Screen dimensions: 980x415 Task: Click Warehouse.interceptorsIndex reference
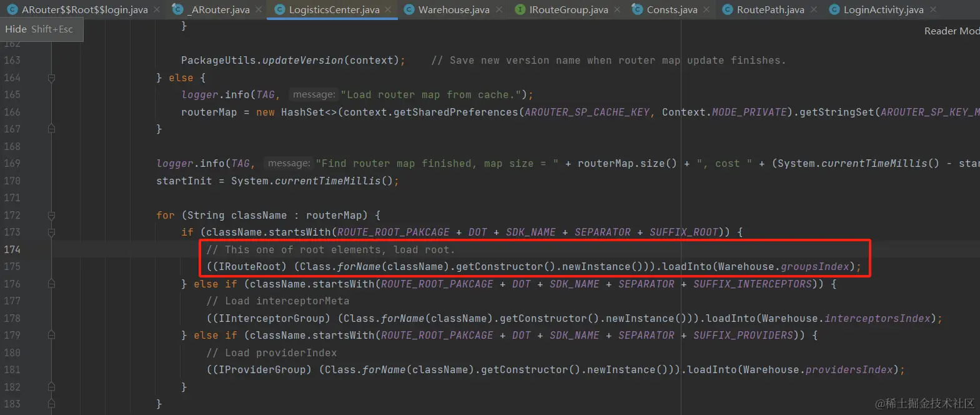tap(846, 319)
